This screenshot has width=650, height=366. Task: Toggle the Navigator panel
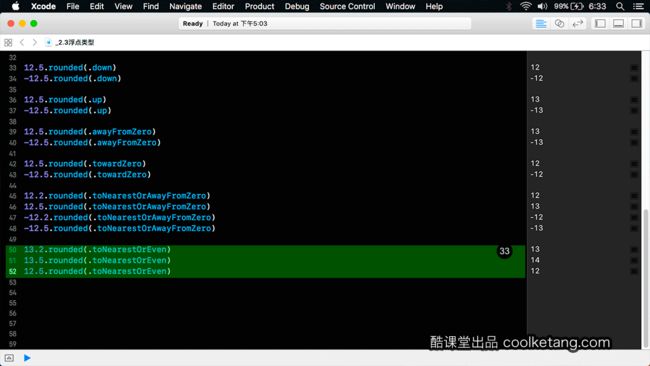(600, 24)
